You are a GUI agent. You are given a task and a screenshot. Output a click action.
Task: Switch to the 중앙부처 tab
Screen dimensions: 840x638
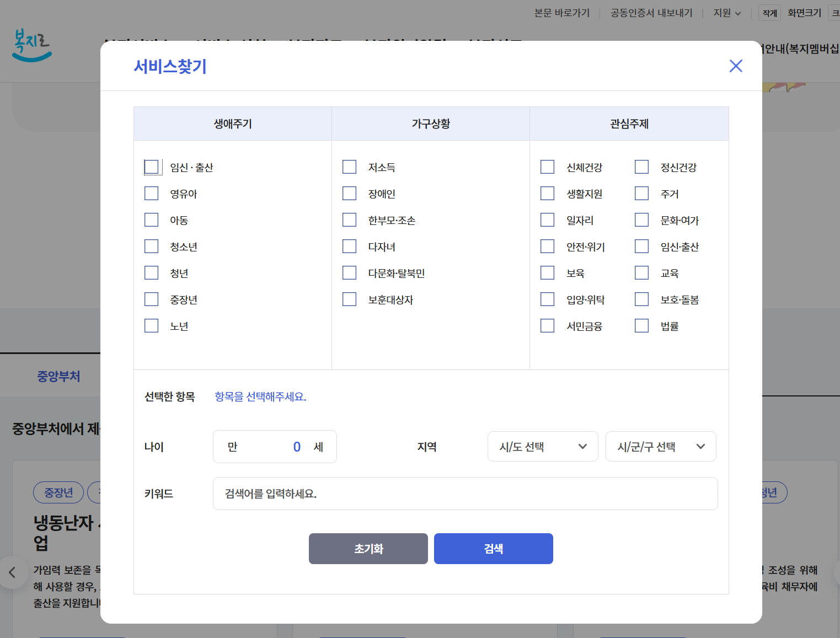(x=58, y=376)
